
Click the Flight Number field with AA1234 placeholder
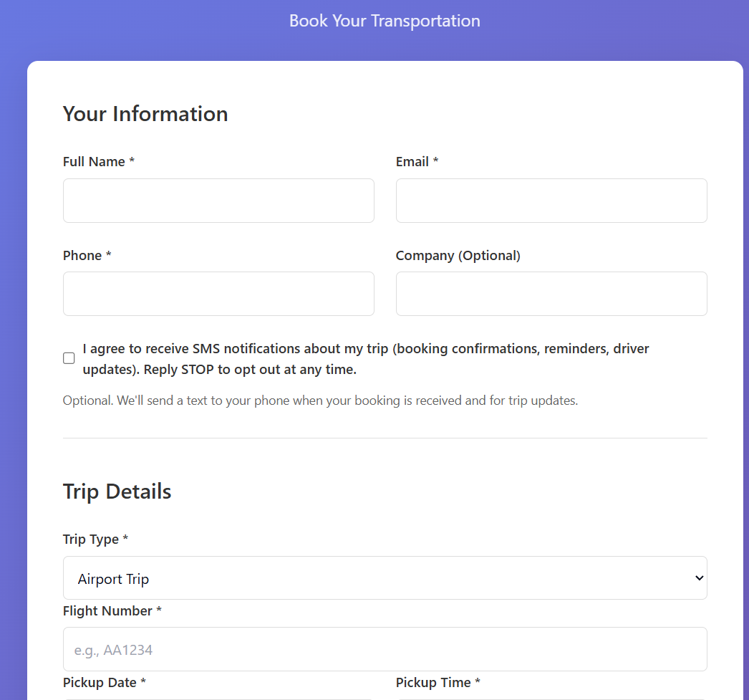coord(385,648)
